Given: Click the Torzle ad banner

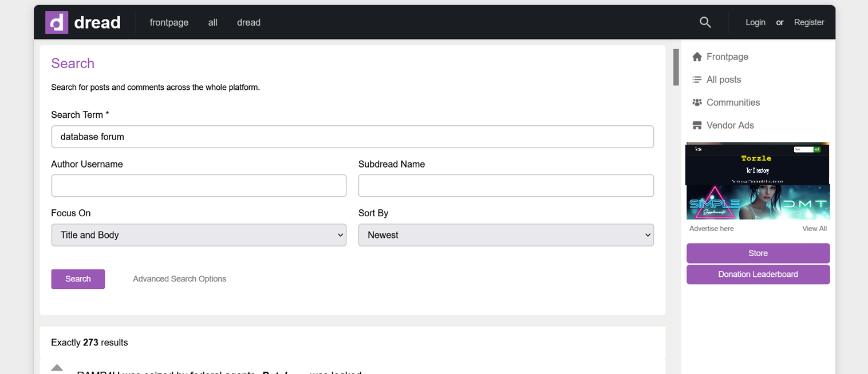Looking at the screenshot, I should pos(757,163).
